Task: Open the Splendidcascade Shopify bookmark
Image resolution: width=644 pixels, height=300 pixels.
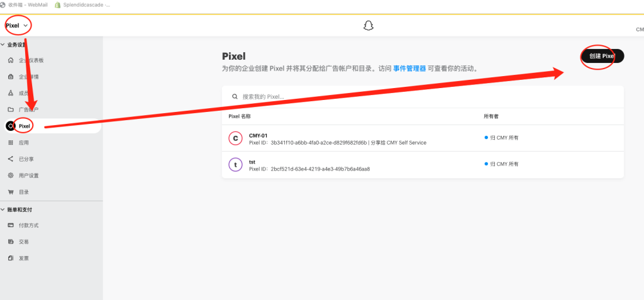Action: 82,5
